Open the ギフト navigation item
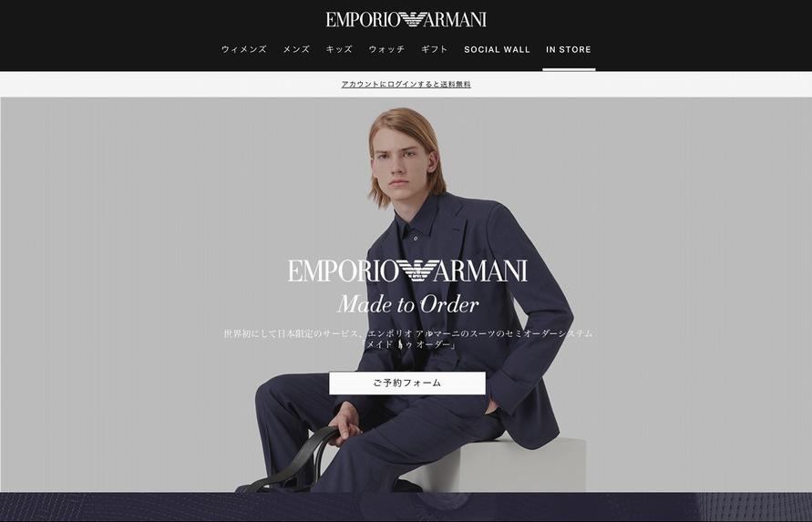 coord(434,49)
